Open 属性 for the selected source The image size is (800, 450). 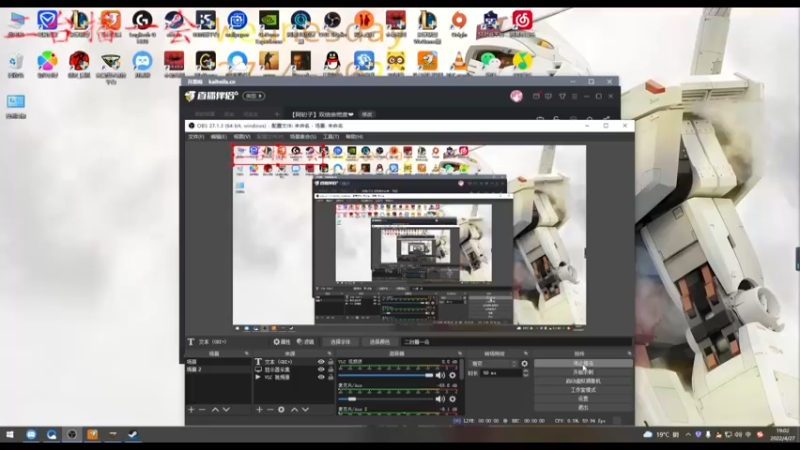(282, 342)
